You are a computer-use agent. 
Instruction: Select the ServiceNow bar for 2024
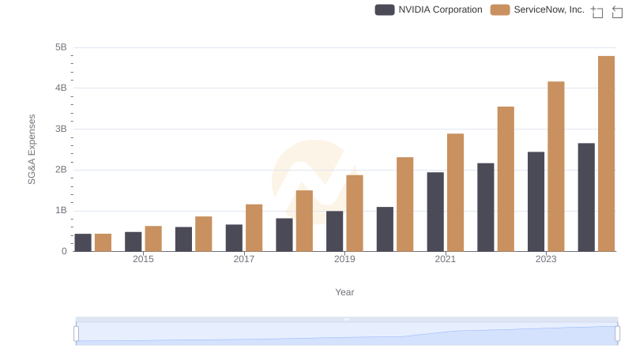click(606, 154)
